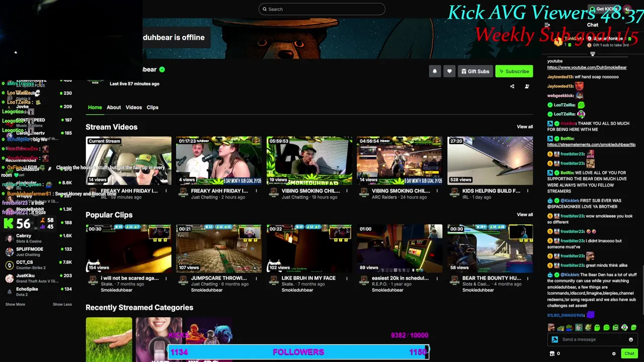
Task: Open options menu for VIBING SMOKING 19 hours ago video
Action: tap(347, 191)
